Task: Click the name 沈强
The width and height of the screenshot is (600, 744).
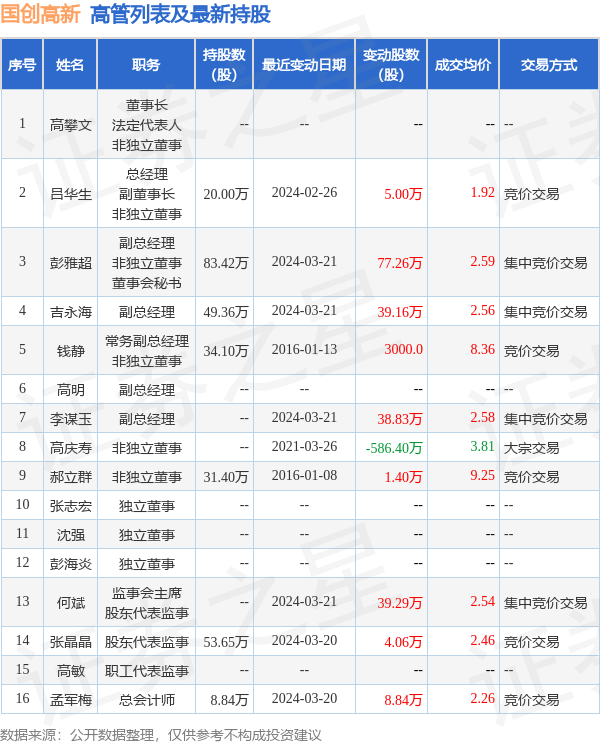Action: tap(71, 535)
